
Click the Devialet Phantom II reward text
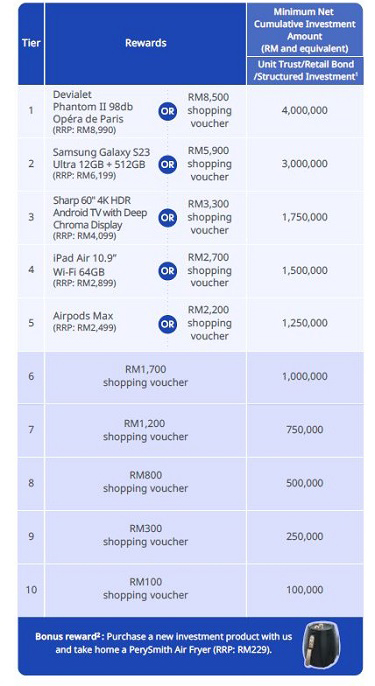click(94, 112)
